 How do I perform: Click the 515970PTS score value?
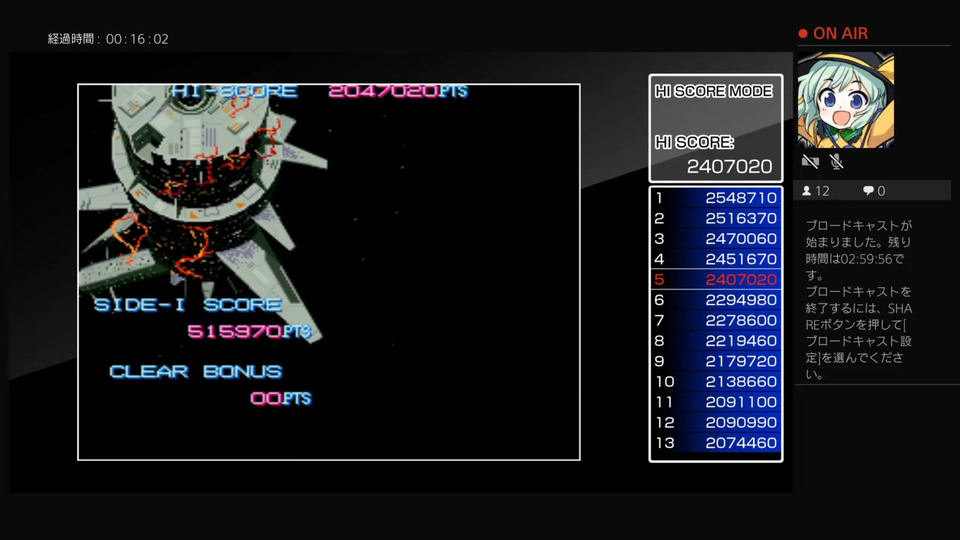[250, 332]
